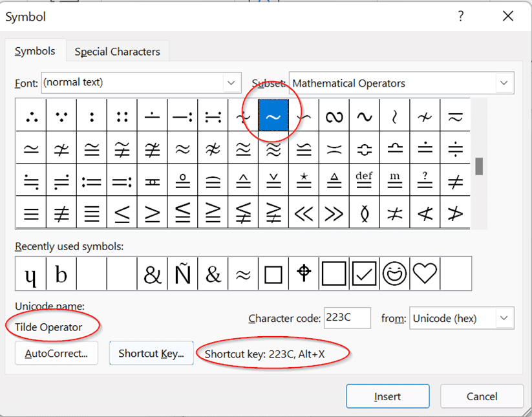Select Ñ in recently used symbols
532x417 pixels.
click(182, 273)
